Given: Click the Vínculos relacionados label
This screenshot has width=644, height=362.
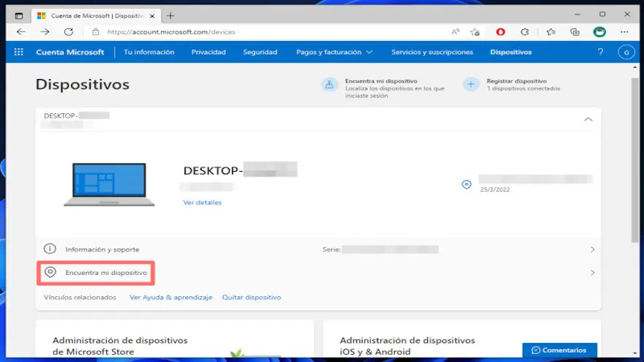Looking at the screenshot, I should point(80,297).
